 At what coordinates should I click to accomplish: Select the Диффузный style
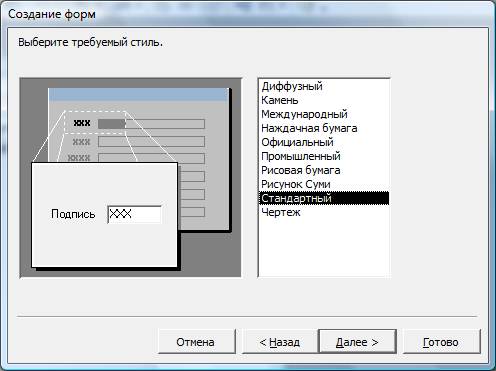324,86
